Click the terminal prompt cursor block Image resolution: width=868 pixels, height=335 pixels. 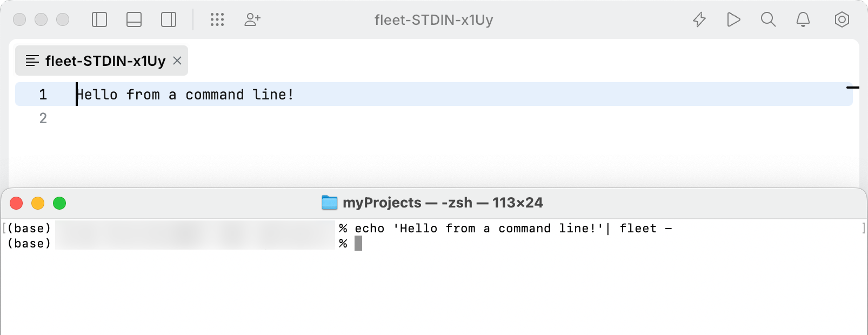(x=358, y=243)
